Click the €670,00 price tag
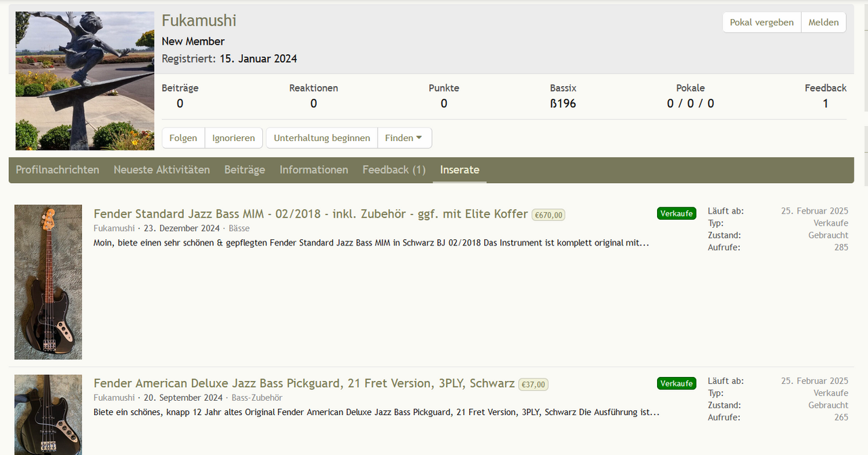This screenshot has width=868, height=455. pyautogui.click(x=549, y=215)
